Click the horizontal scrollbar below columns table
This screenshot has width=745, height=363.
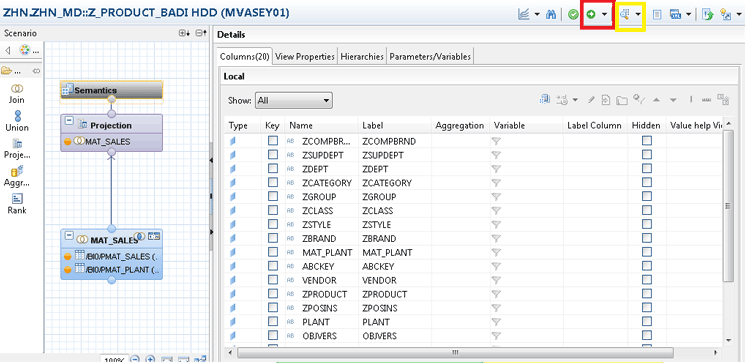point(455,353)
